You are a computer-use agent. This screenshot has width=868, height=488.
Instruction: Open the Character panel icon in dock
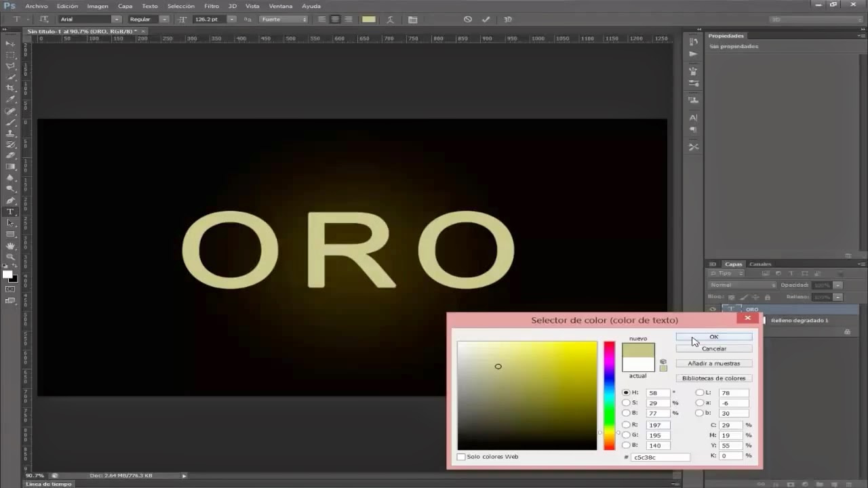[693, 118]
